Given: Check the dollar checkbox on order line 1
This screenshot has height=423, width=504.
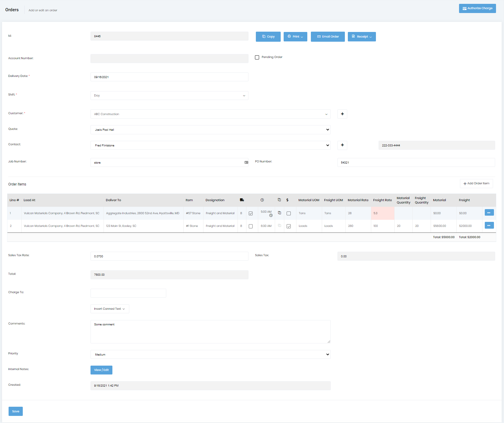Looking at the screenshot, I should tap(289, 213).
